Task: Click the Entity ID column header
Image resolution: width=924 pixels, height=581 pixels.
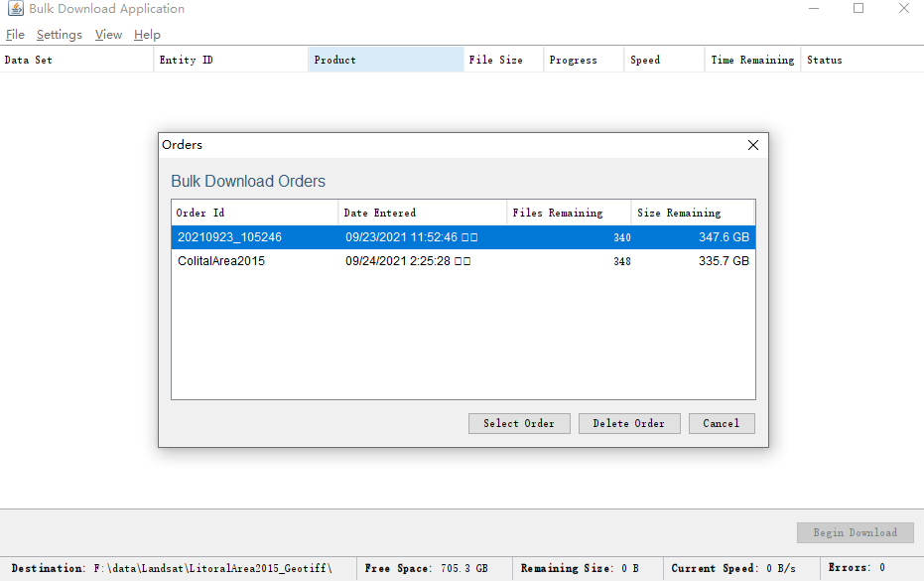Action: coord(231,60)
